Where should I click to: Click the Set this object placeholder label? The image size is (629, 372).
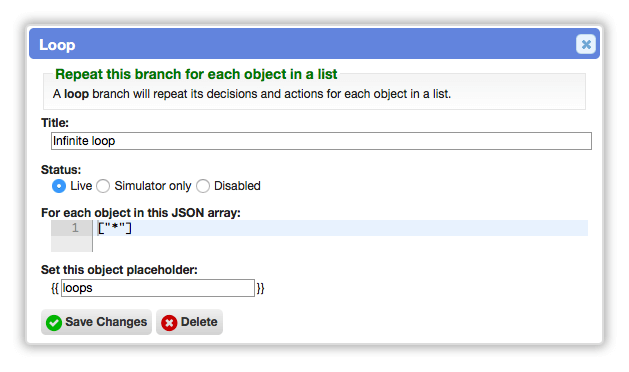coord(119,270)
